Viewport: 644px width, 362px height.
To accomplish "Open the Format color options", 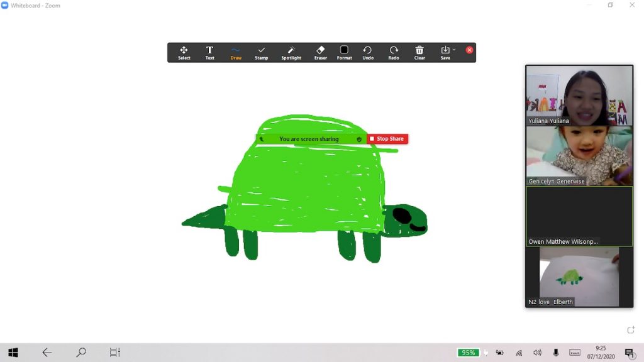I will tap(344, 52).
